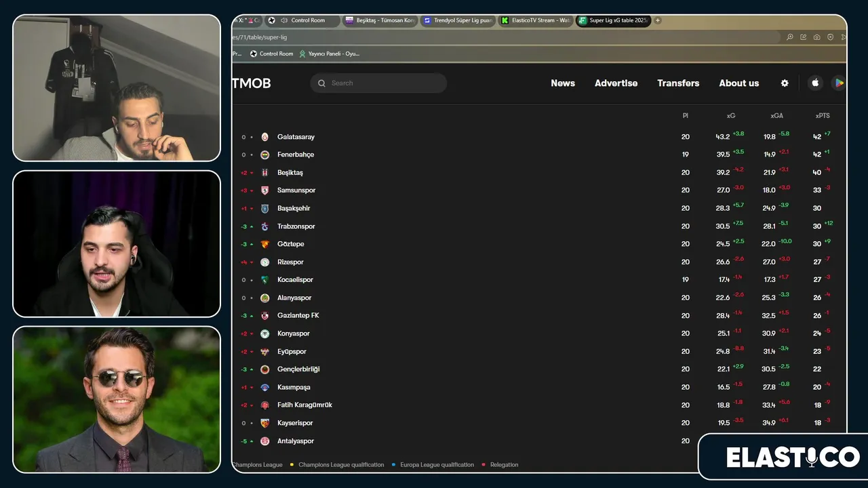Open the Advertise page

coord(616,83)
